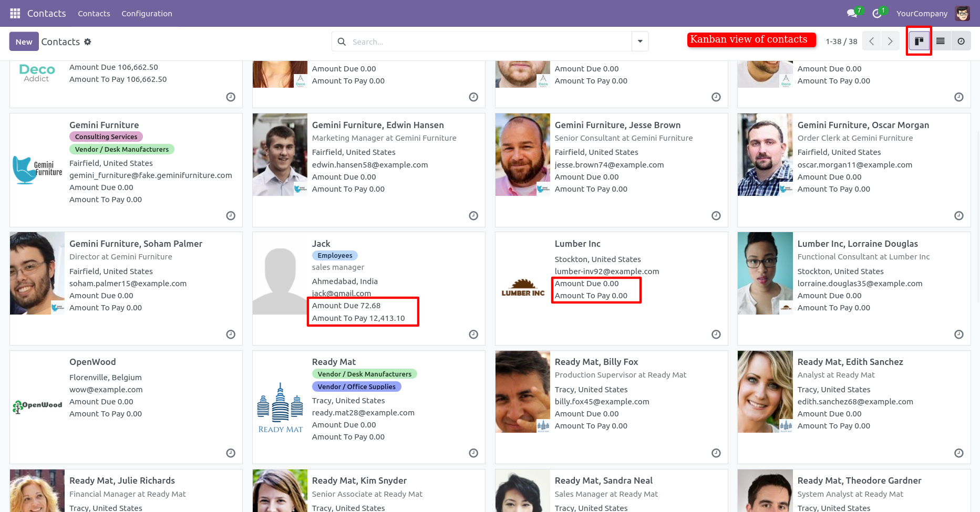Screen dimensions: 980x512
Task: Open activity clock on Gemini Furniture card
Action: coord(231,216)
